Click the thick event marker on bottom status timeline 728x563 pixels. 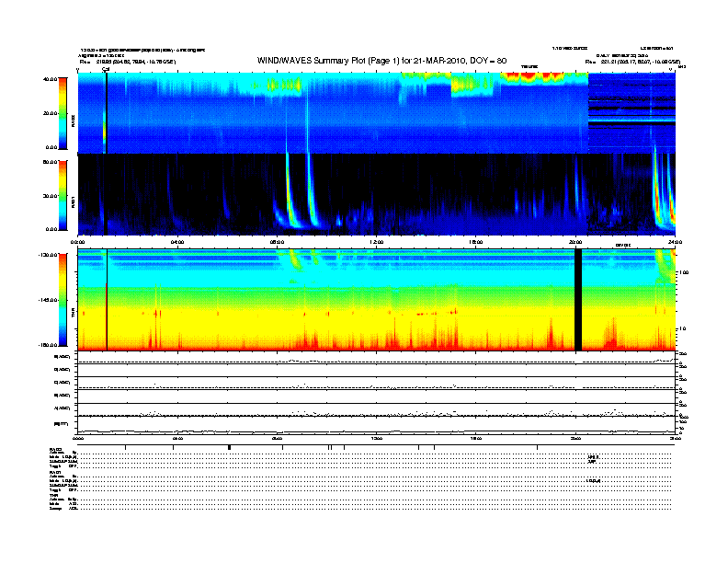tap(230, 447)
